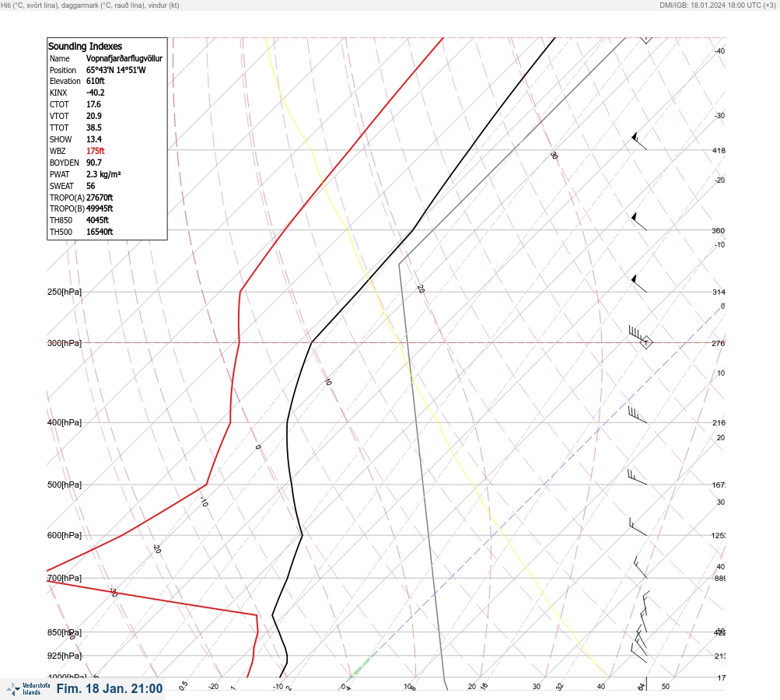Click the 216 height label on right axis
Viewport: 780px width, 700px height.
719,423
